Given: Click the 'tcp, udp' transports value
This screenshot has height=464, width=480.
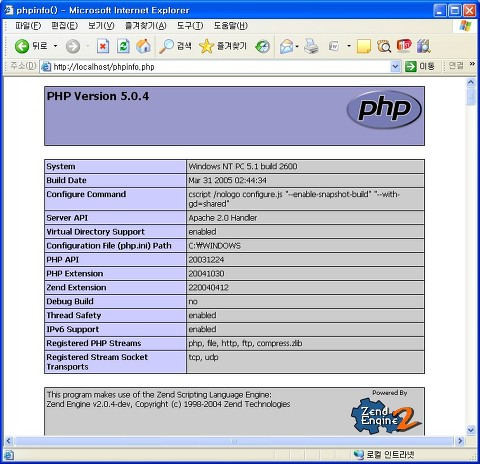Looking at the screenshot, I should (x=203, y=357).
